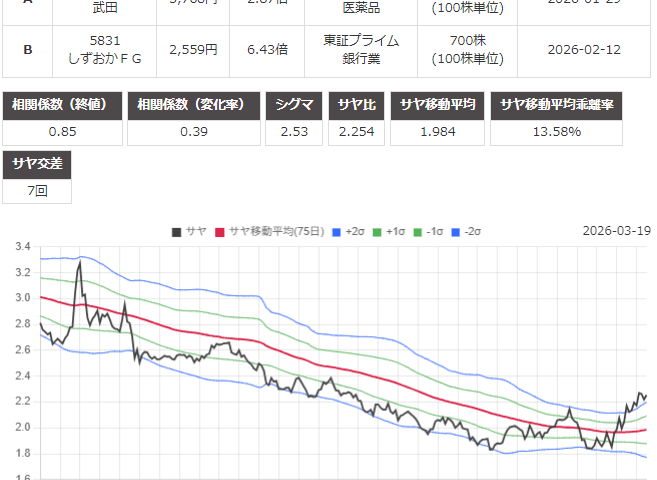The height and width of the screenshot is (480, 657).
Task: Toggle the サヤ移動平均(75日) legend swatch
Action: click(x=220, y=232)
